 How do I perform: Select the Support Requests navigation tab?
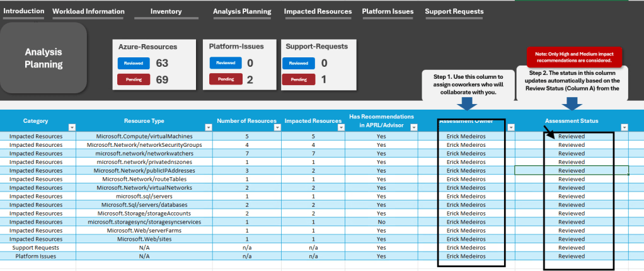point(454,11)
